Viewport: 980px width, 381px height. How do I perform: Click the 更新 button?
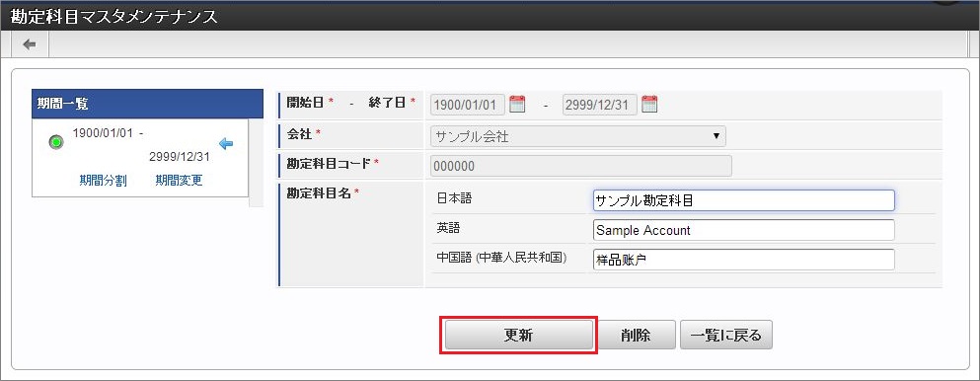click(x=518, y=336)
